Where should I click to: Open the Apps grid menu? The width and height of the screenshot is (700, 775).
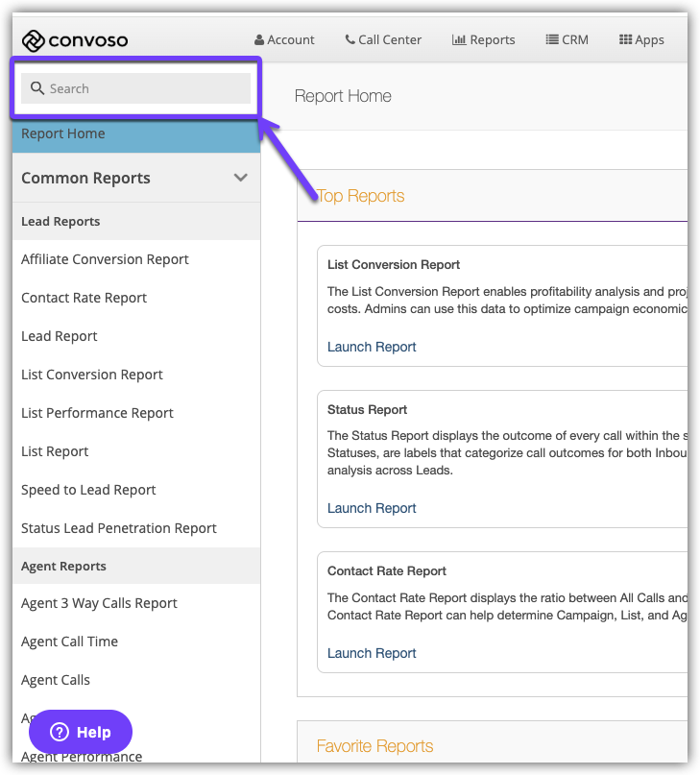[x=641, y=39]
